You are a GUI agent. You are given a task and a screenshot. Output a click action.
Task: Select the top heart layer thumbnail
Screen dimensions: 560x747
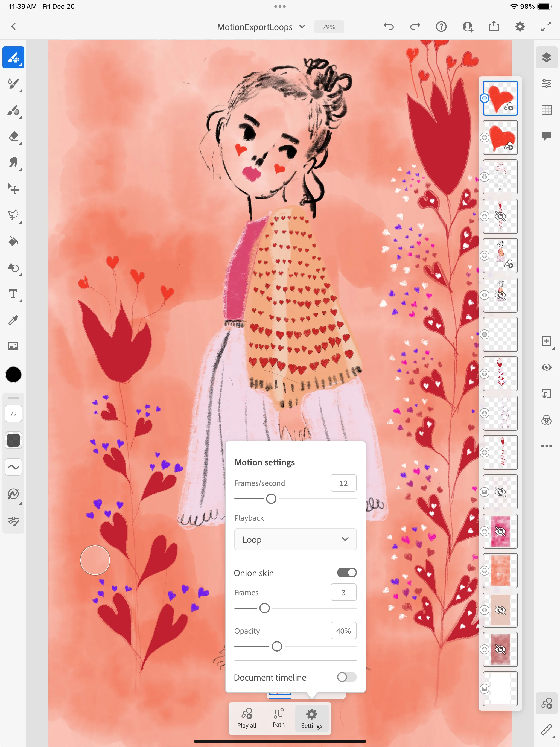point(500,98)
